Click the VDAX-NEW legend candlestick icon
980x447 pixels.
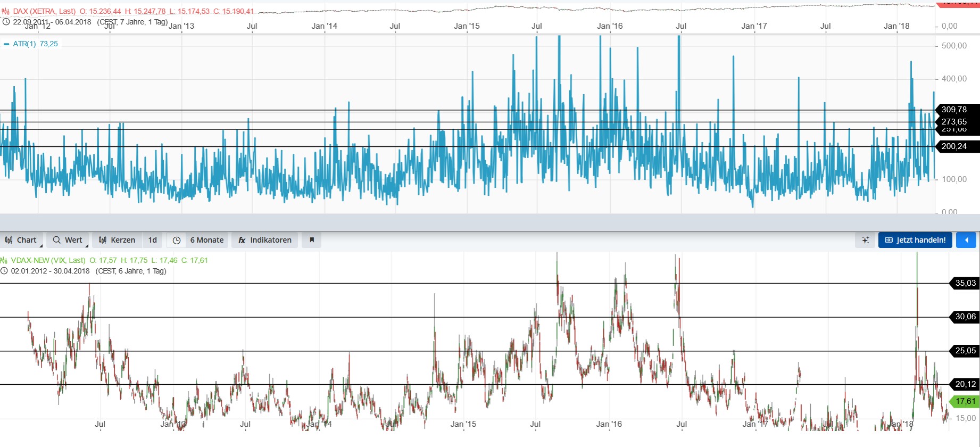click(x=4, y=260)
